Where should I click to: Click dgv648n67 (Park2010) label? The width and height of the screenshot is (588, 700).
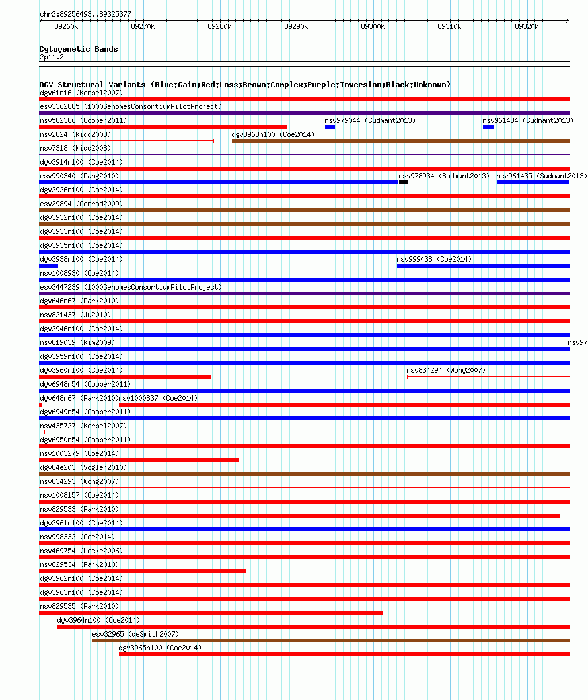79,397
